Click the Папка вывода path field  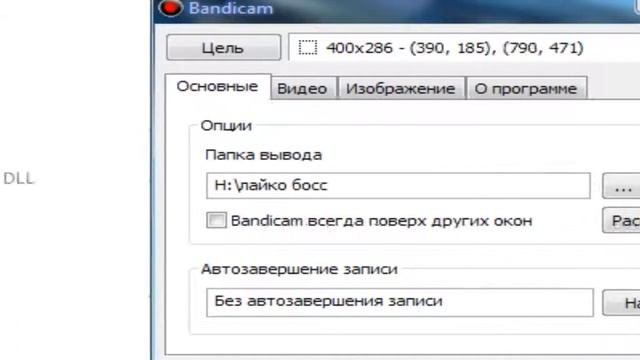pyautogui.click(x=398, y=186)
